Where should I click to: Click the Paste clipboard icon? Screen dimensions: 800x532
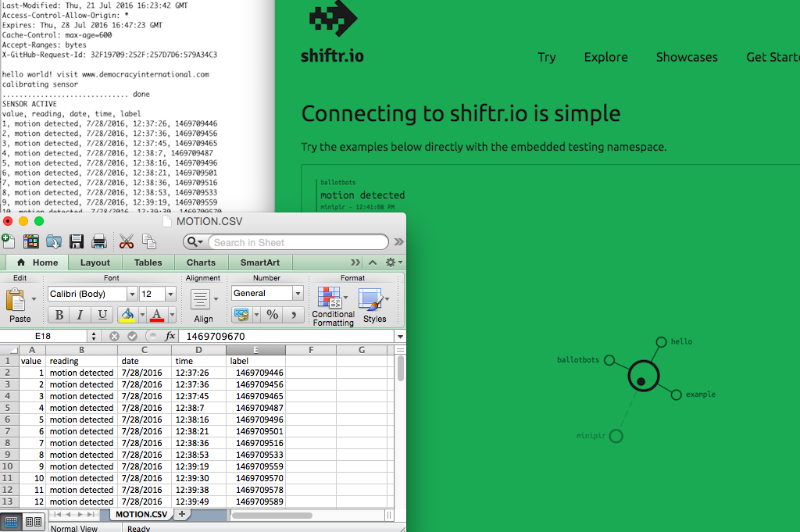pos(16,299)
